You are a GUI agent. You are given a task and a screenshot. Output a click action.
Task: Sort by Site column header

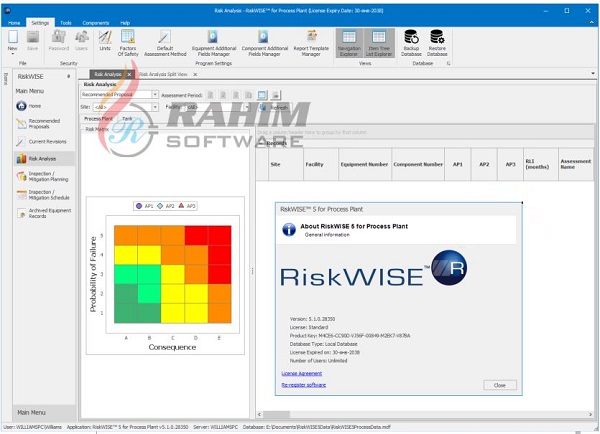coord(285,164)
